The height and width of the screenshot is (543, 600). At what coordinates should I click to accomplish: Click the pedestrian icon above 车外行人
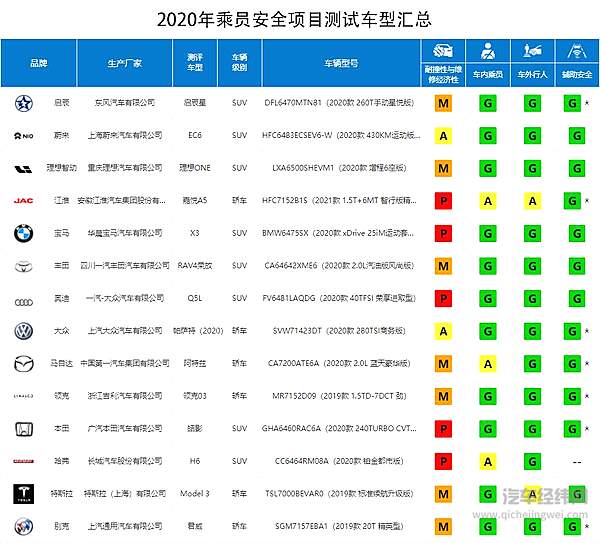pos(532,51)
